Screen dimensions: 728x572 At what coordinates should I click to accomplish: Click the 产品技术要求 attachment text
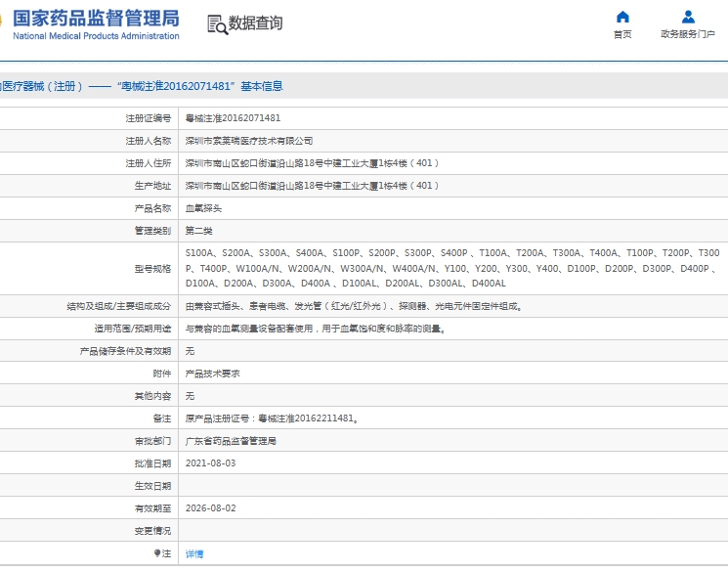click(213, 374)
